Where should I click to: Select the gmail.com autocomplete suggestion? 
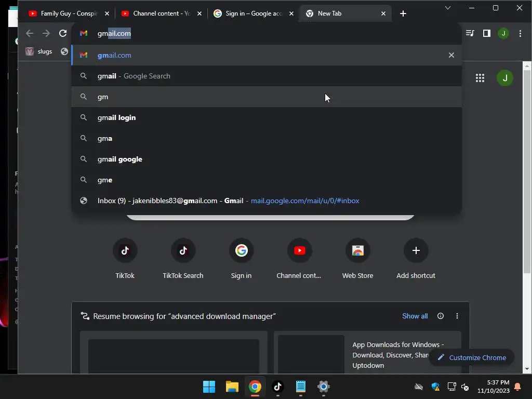267,55
